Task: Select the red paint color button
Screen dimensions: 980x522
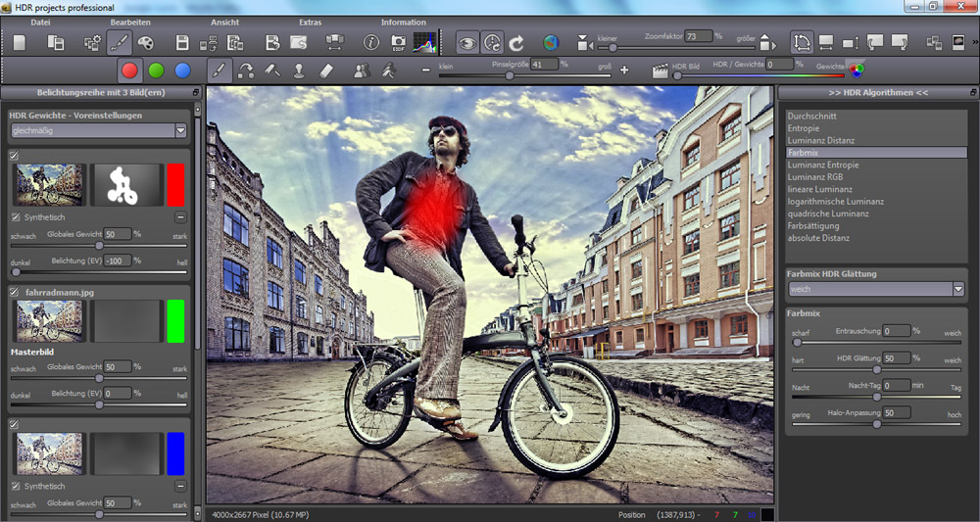Action: [x=128, y=71]
